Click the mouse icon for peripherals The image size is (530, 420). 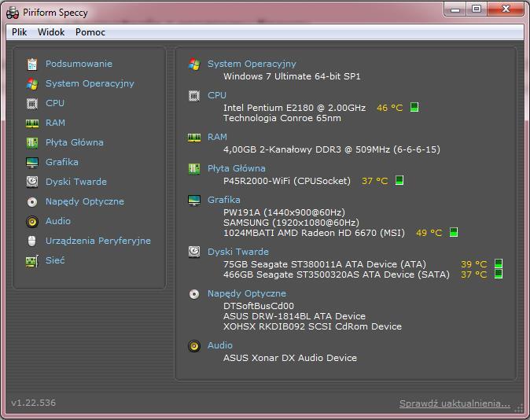point(31,241)
